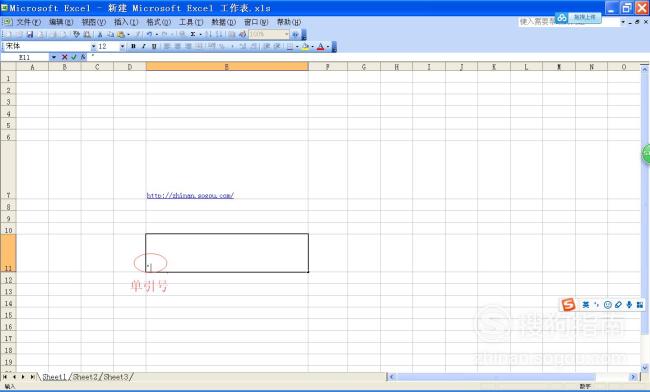Screen dimensions: 650x392
Task: Toggle Underline formatting
Action: tap(154, 46)
